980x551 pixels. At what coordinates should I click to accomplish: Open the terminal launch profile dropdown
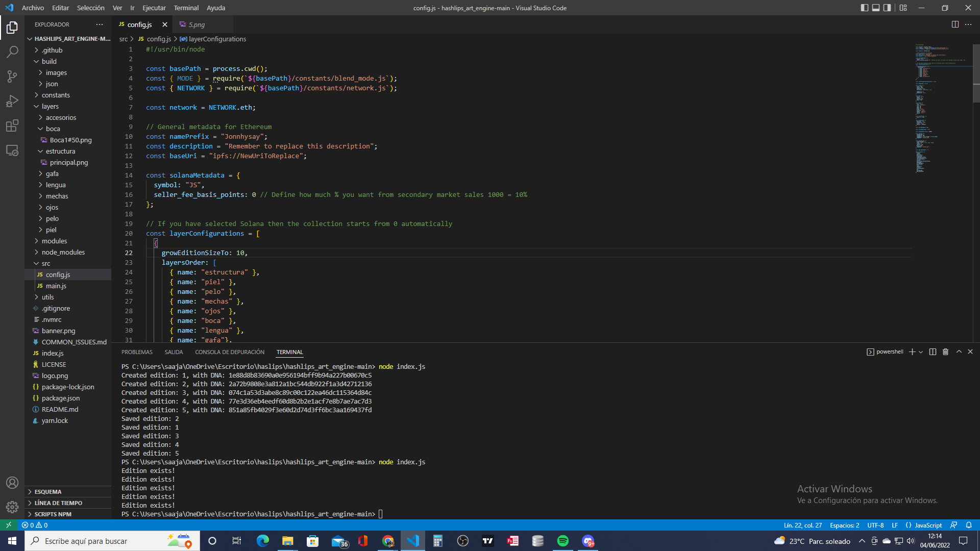point(921,352)
